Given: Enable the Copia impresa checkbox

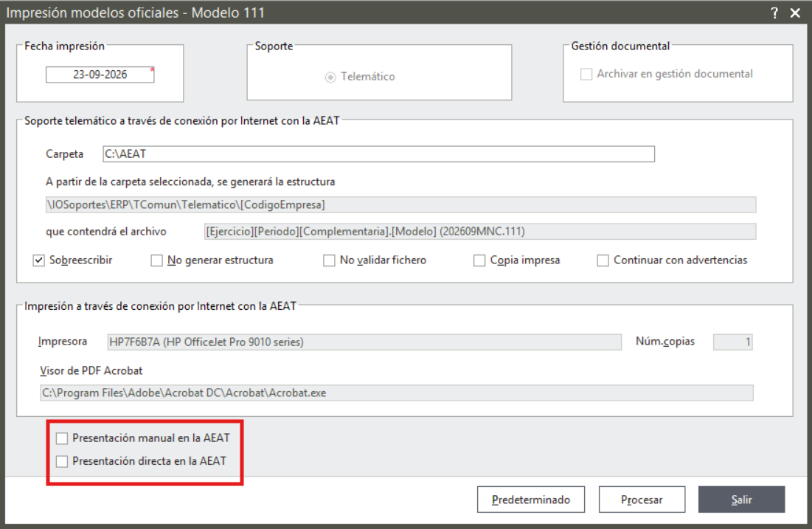Looking at the screenshot, I should [479, 260].
